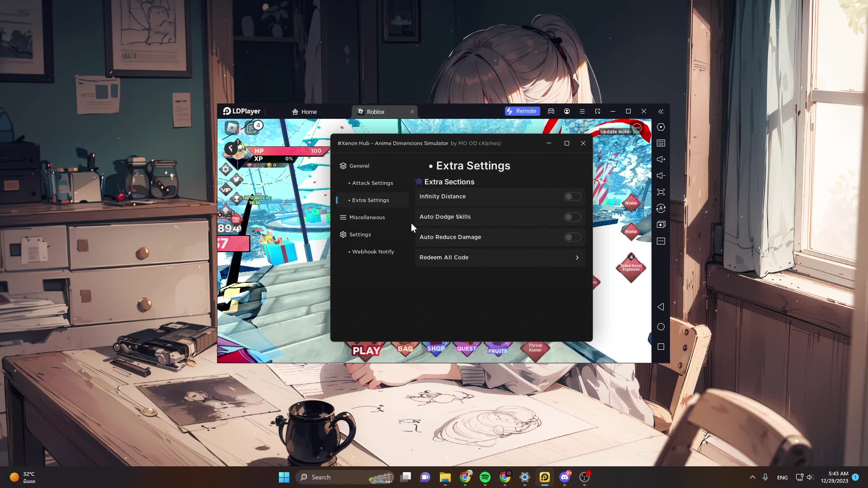Click LDPlayer volume up icon
The image size is (868, 488).
coord(661,160)
